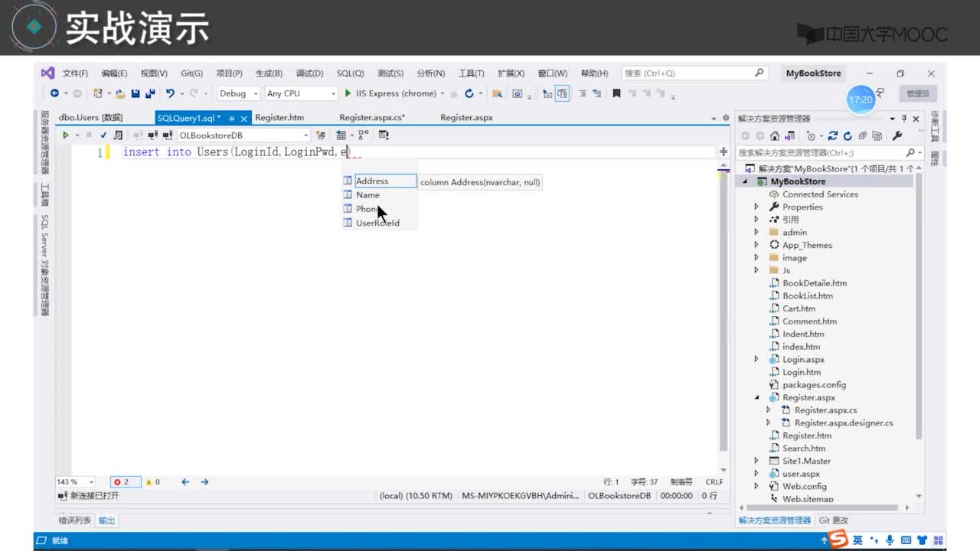Image resolution: width=980 pixels, height=551 pixels.
Task: Collapse the MyBookStore project node
Action: tap(745, 181)
